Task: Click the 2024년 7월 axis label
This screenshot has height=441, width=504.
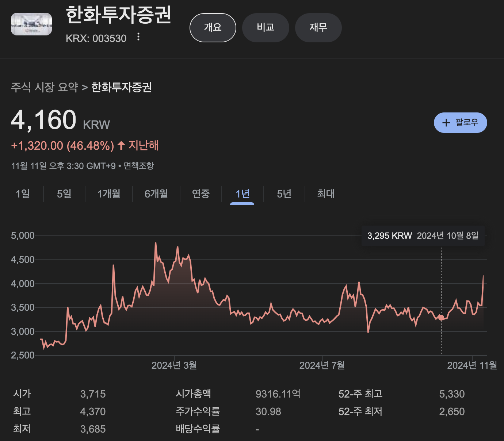Action: pyautogui.click(x=322, y=365)
